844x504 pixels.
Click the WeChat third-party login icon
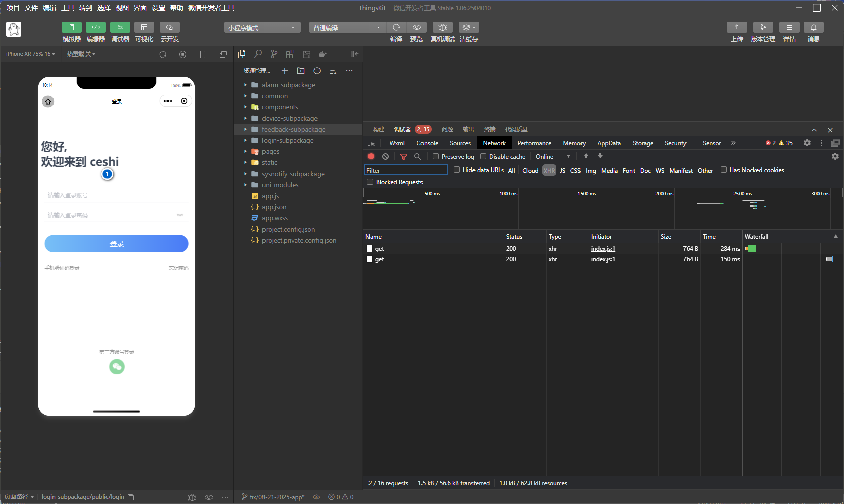pyautogui.click(x=117, y=367)
